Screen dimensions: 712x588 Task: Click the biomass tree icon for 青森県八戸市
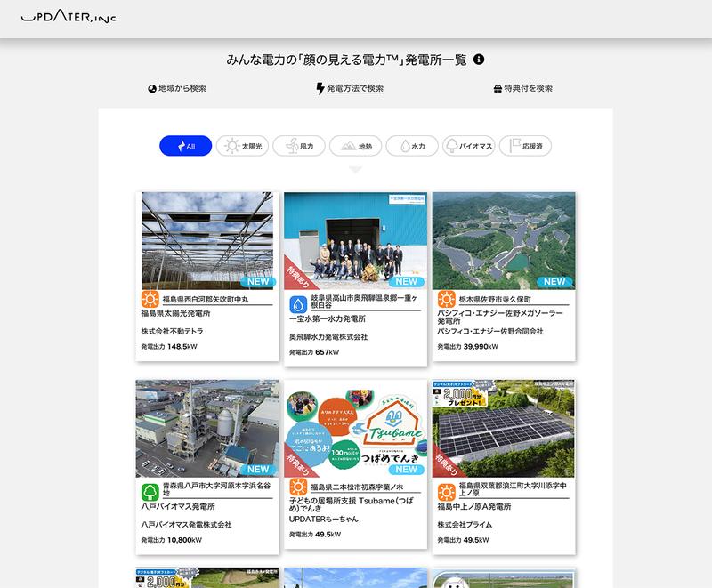click(150, 492)
